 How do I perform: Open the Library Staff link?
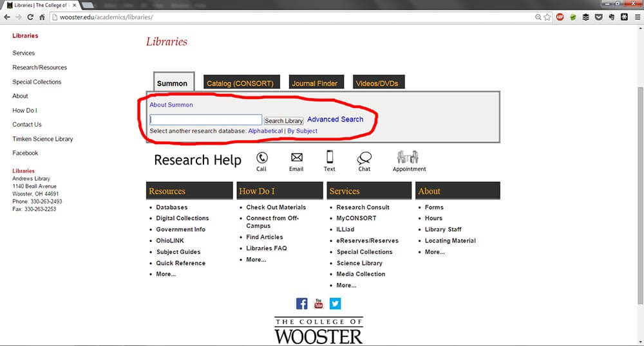pyautogui.click(x=443, y=230)
